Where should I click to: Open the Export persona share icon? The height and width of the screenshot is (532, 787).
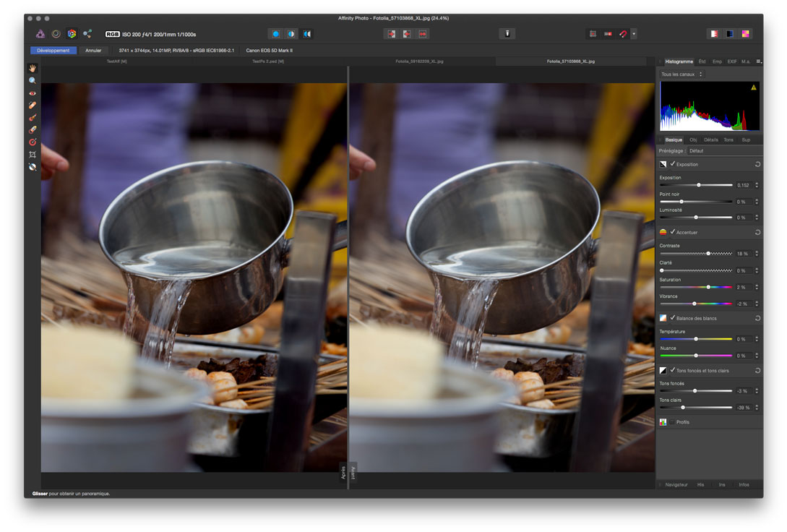87,34
